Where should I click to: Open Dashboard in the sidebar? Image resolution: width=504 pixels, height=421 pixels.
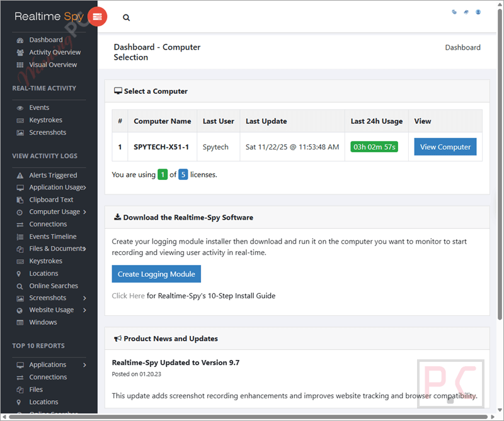pyautogui.click(x=46, y=40)
